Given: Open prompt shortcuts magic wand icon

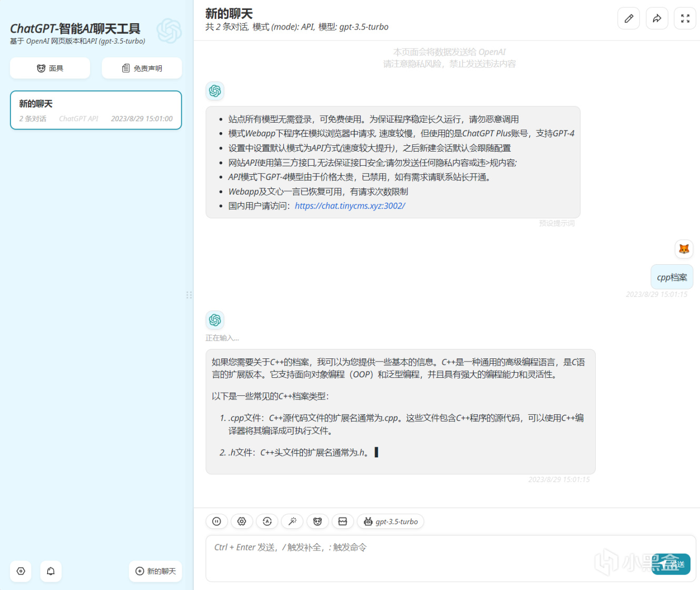Looking at the screenshot, I should pos(292,521).
